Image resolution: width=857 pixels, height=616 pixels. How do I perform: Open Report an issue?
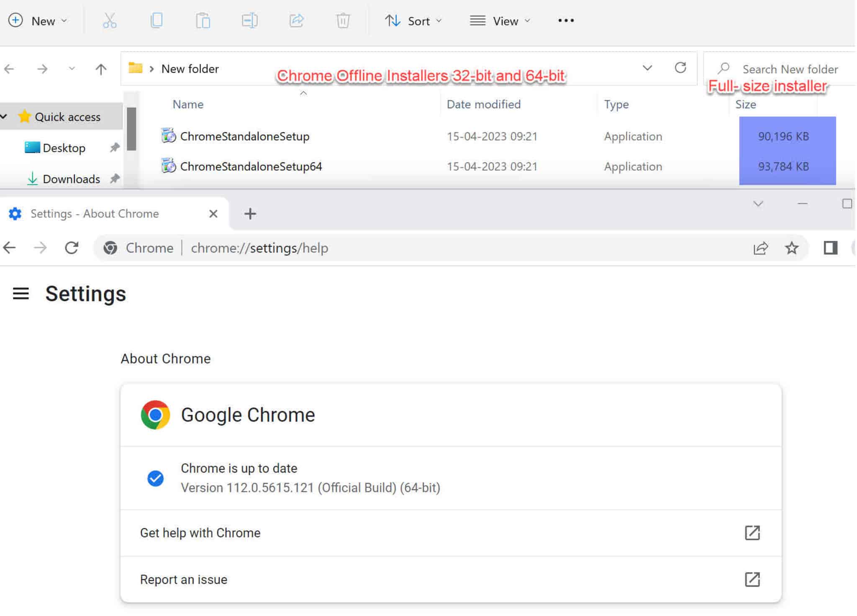pyautogui.click(x=451, y=580)
